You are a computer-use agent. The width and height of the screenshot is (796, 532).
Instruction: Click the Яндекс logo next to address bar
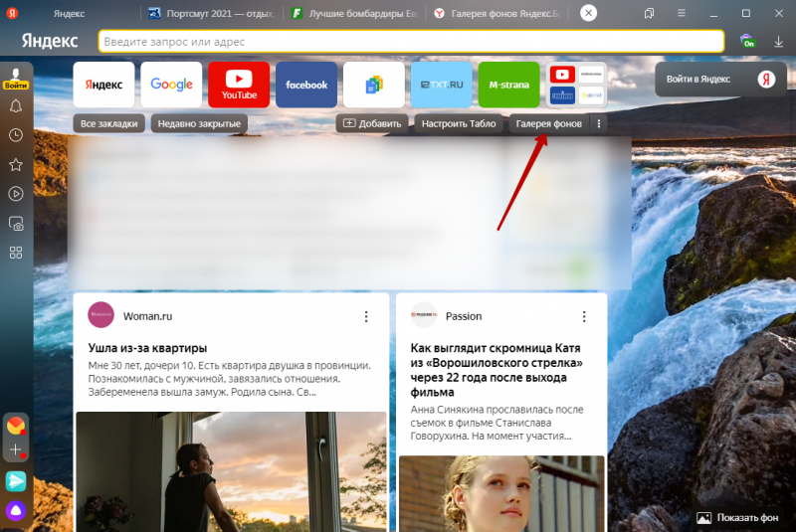coord(49,41)
